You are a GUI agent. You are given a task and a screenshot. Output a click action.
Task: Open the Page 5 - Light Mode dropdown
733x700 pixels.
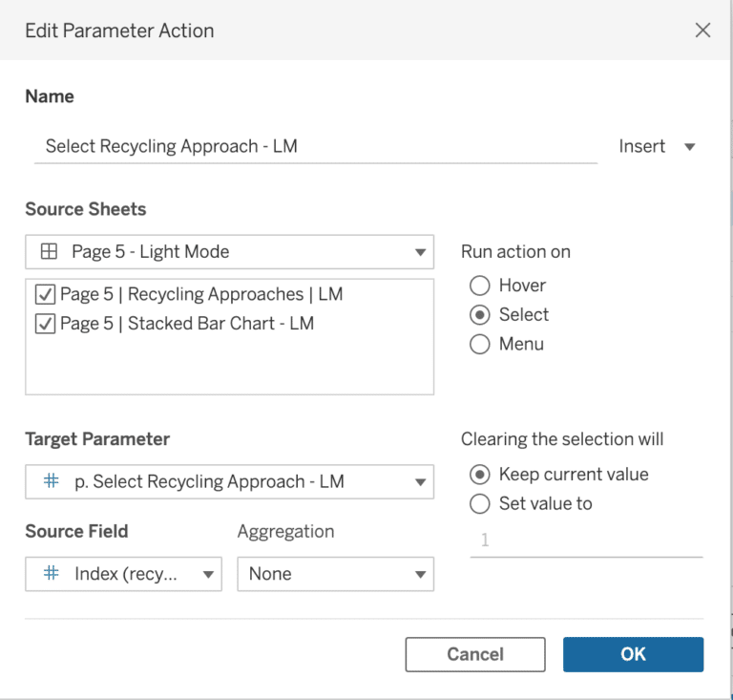pyautogui.click(x=229, y=252)
